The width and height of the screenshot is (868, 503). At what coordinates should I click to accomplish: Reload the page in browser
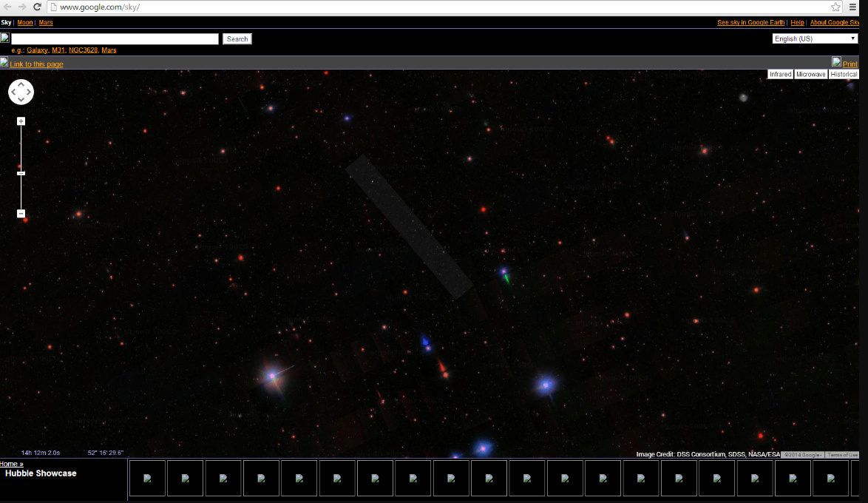pos(38,7)
